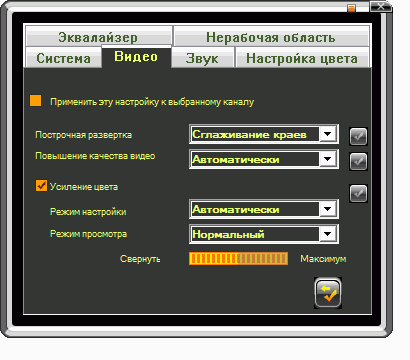Click the Максимум label
Image resolution: width=410 pixels, height=360 pixels.
[x=323, y=259]
